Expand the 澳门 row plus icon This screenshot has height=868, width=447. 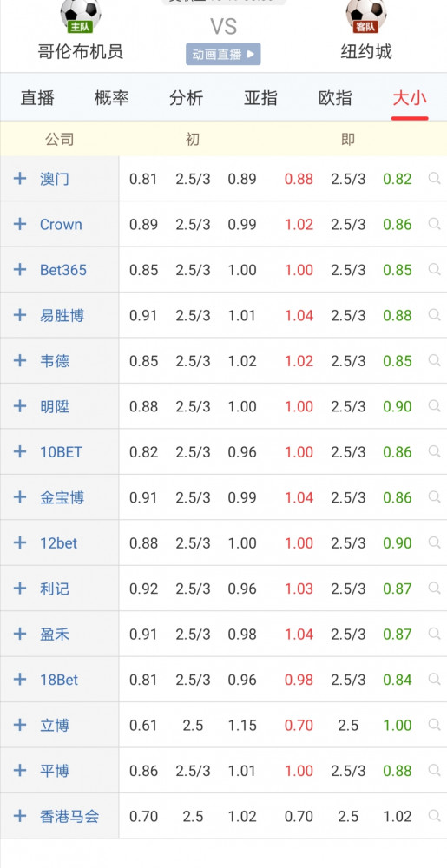[x=20, y=178]
